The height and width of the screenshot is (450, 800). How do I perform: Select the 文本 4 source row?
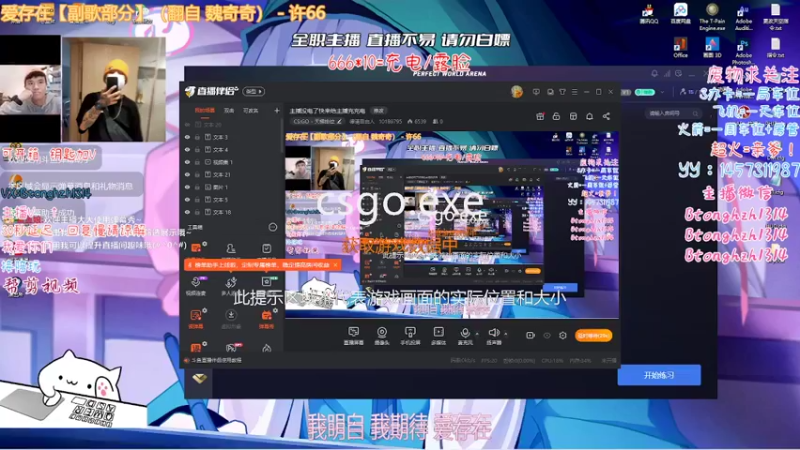(232, 149)
